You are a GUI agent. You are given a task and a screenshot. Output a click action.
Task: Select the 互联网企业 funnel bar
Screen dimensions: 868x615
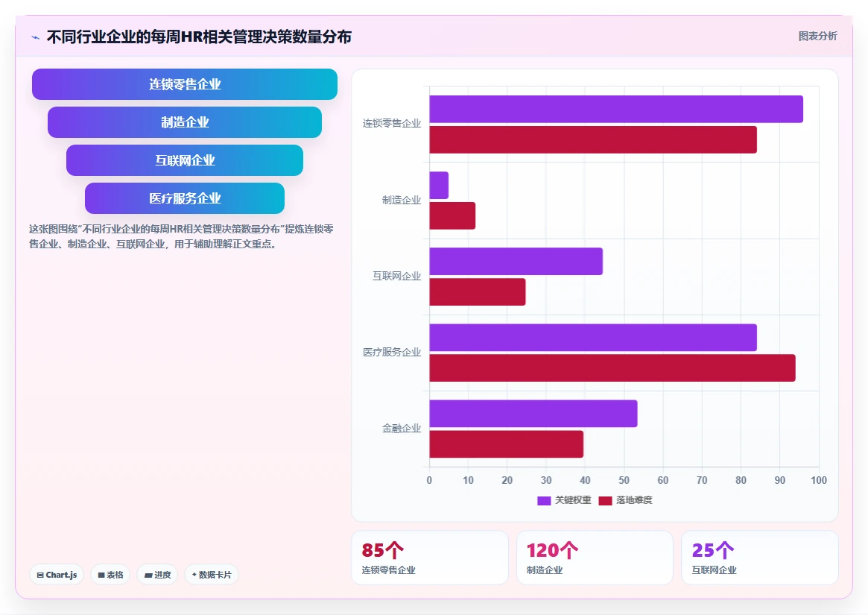click(185, 160)
